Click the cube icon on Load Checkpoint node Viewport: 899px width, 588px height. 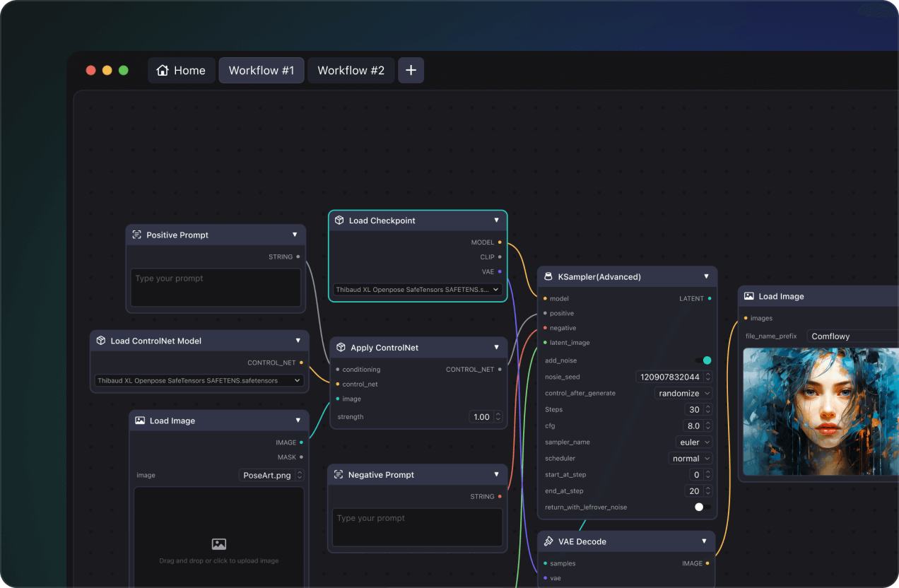(339, 220)
